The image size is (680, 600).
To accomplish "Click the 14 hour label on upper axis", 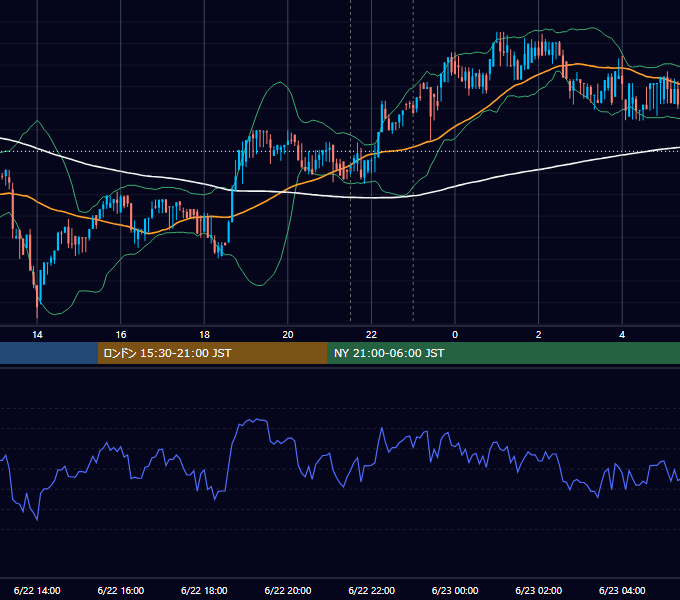I will tap(37, 335).
